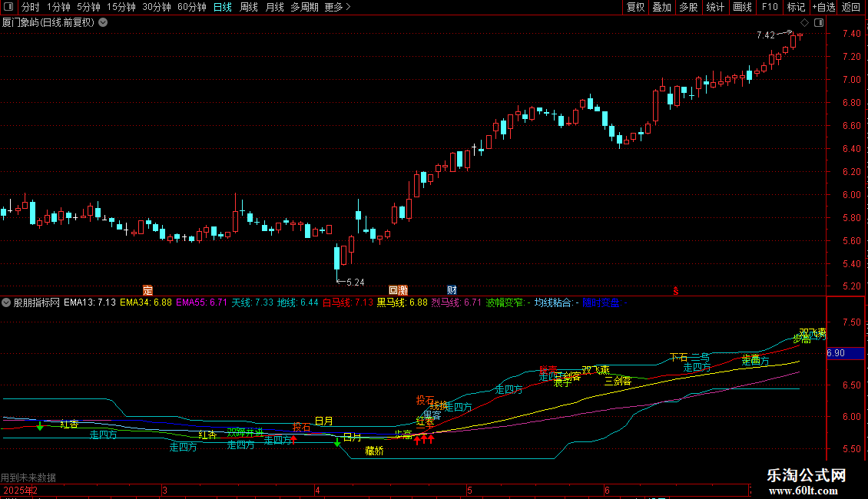Click the 7.40 price axis label
The image size is (868, 499).
[851, 34]
